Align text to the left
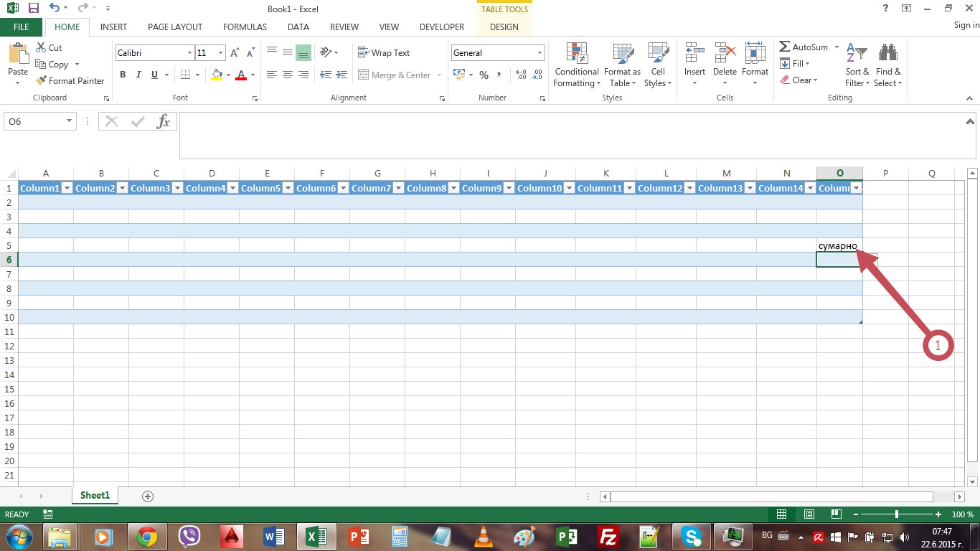The image size is (980, 551). pyautogui.click(x=271, y=75)
